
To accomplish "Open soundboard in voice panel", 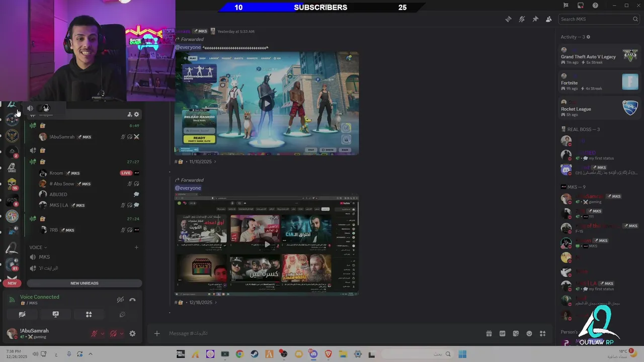I will pyautogui.click(x=122, y=314).
